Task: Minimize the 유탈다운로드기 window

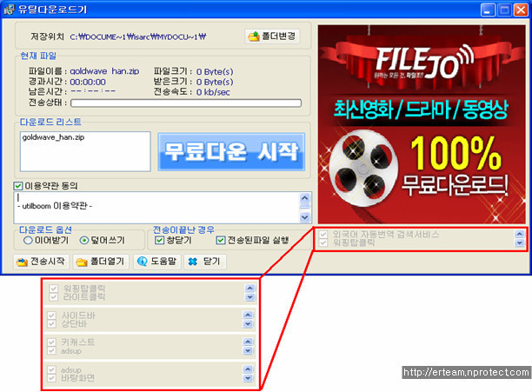Action: 485,10
